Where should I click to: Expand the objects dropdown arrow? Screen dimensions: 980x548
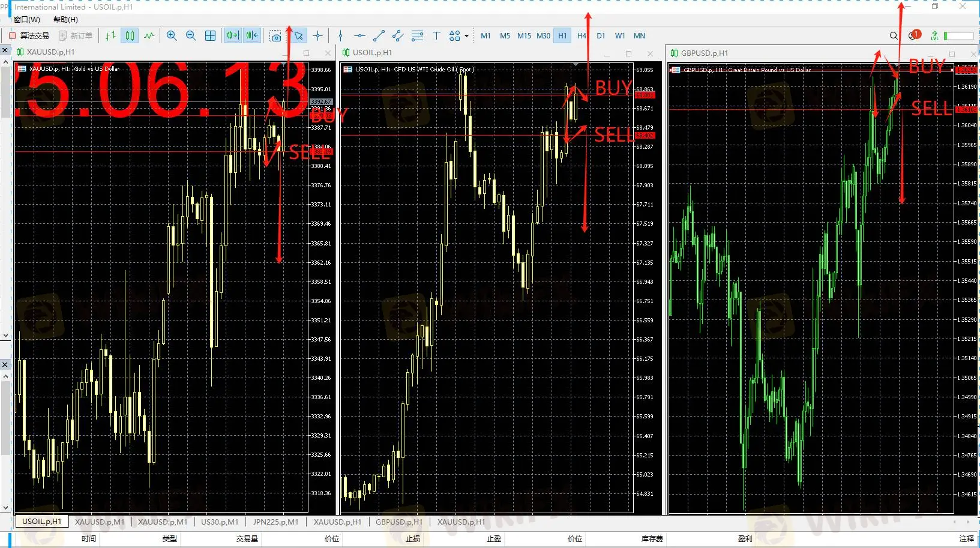tap(466, 36)
